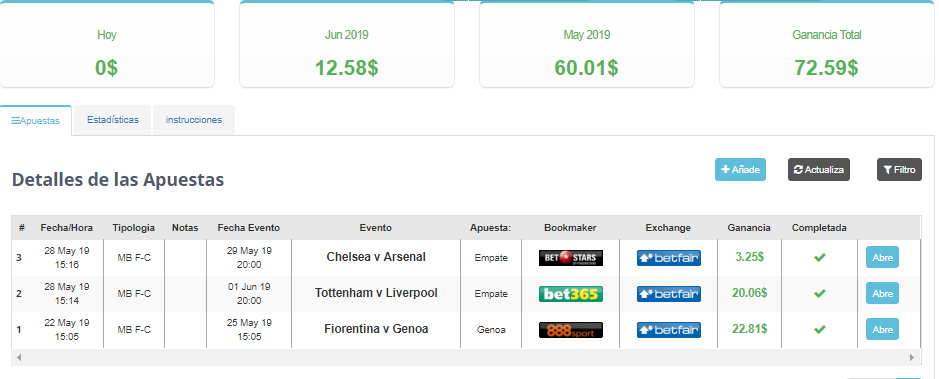Click the BetStars bookmaker logo
The width and height of the screenshot is (939, 379).
[x=571, y=258]
